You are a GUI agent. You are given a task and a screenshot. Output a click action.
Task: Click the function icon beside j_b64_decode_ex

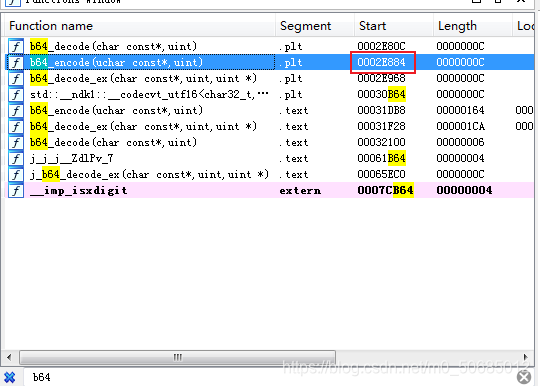pos(16,175)
